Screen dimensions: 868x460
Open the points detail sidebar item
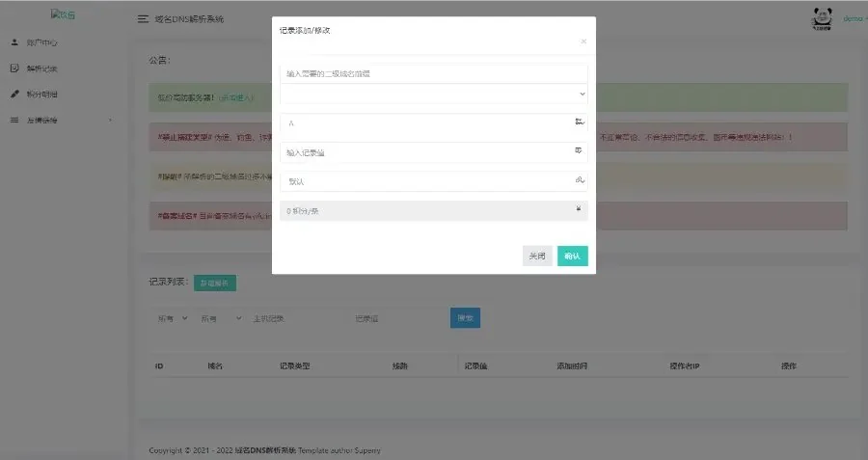pos(42,95)
